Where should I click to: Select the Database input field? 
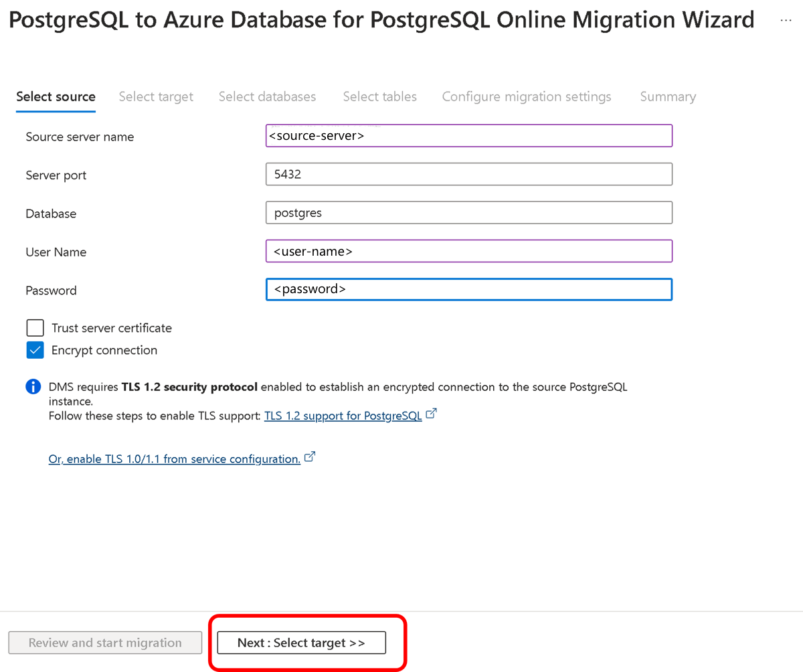[468, 213]
